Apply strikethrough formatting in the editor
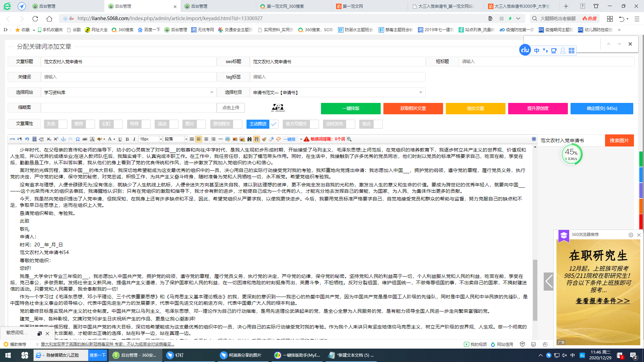This screenshot has width=644, height=362. pos(85,139)
